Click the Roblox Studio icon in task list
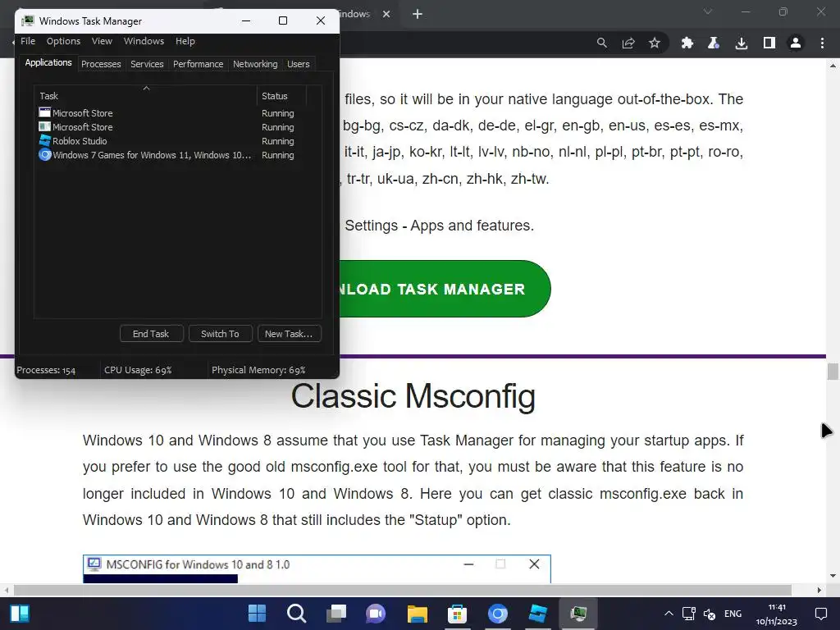Viewport: 840px width, 630px height. coord(45,140)
